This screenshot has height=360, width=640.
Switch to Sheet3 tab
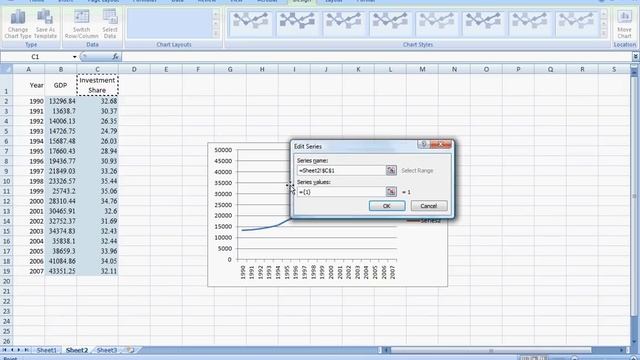(107, 350)
